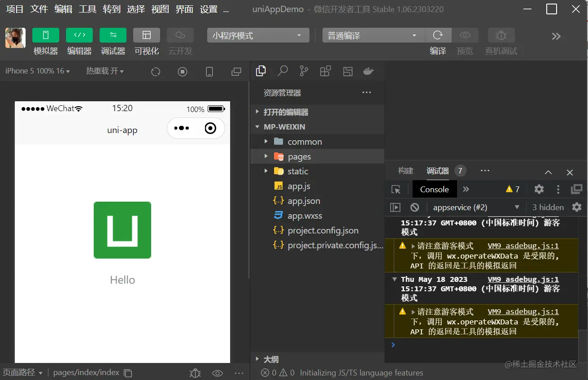Clear the console with the ban icon
The height and width of the screenshot is (380, 588).
pos(415,207)
